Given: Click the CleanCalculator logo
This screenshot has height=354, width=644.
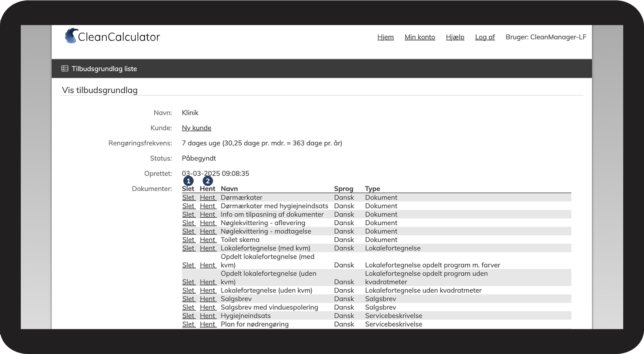Looking at the screenshot, I should pos(112,36).
